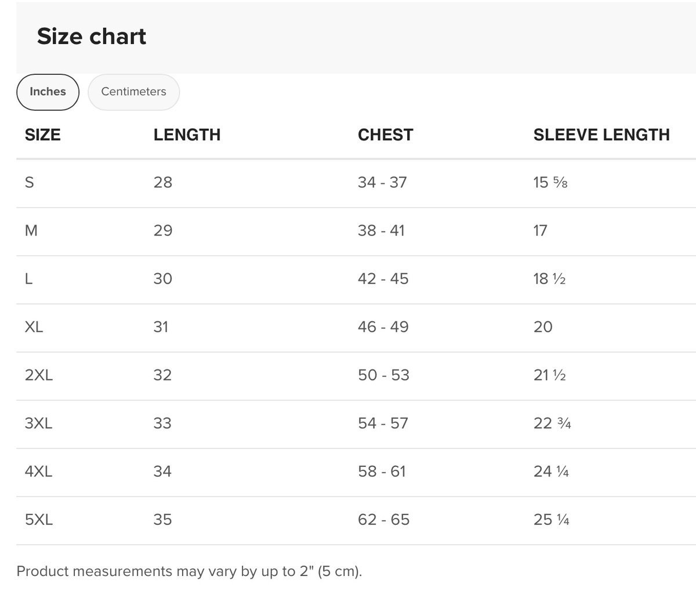
Task: Select the S size row label
Action: pos(30,182)
